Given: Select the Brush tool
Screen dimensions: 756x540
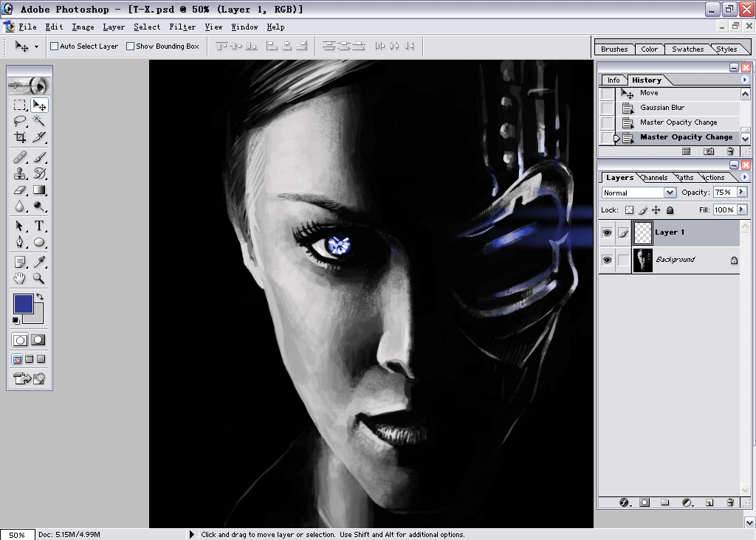Looking at the screenshot, I should point(39,157).
